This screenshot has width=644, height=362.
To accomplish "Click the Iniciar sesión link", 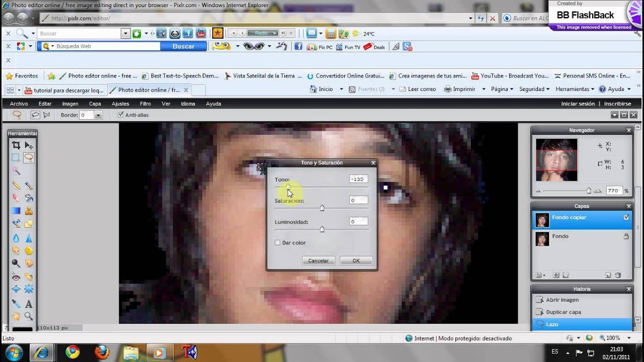I will coord(578,104).
